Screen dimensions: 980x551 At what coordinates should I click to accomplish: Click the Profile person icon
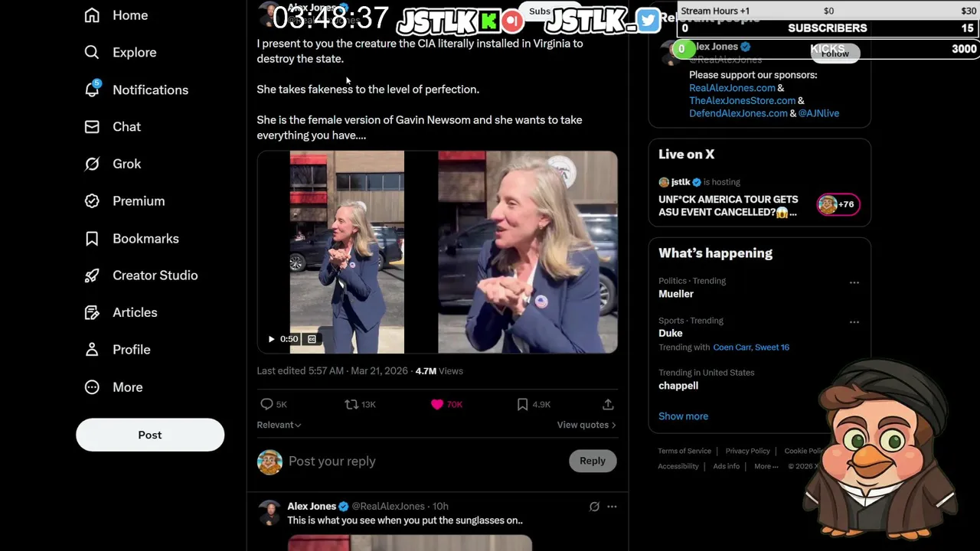click(x=92, y=349)
